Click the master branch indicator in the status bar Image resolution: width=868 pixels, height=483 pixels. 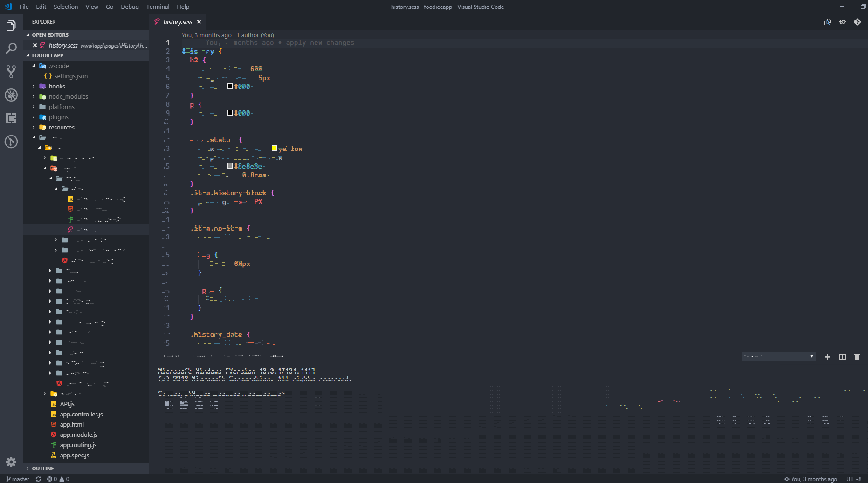17,479
